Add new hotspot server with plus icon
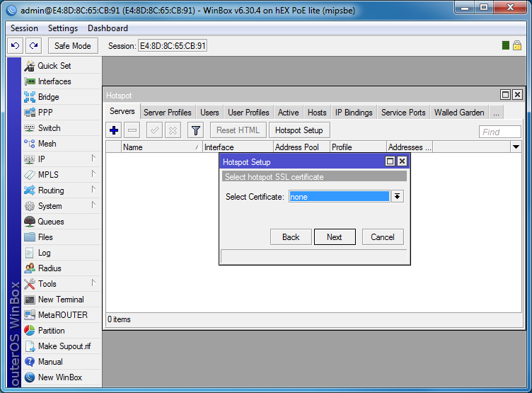This screenshot has height=393, width=532. [114, 130]
